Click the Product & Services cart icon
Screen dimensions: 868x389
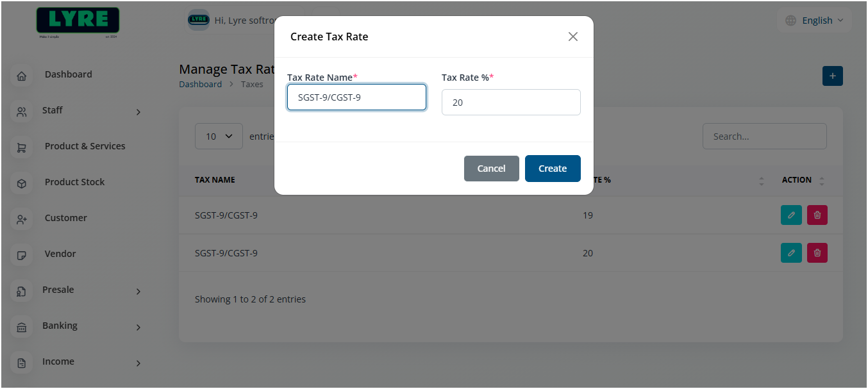[22, 148]
